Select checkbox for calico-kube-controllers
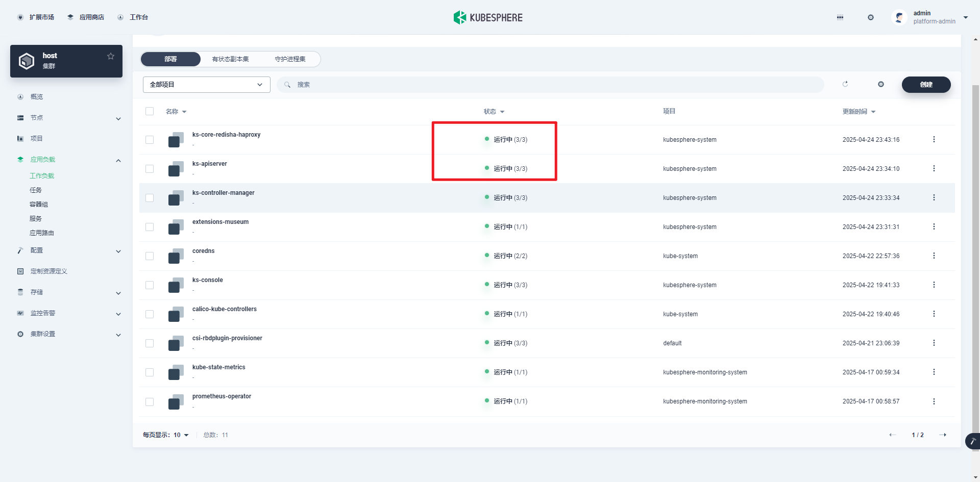Screen dimensions: 980x482 coord(150,314)
